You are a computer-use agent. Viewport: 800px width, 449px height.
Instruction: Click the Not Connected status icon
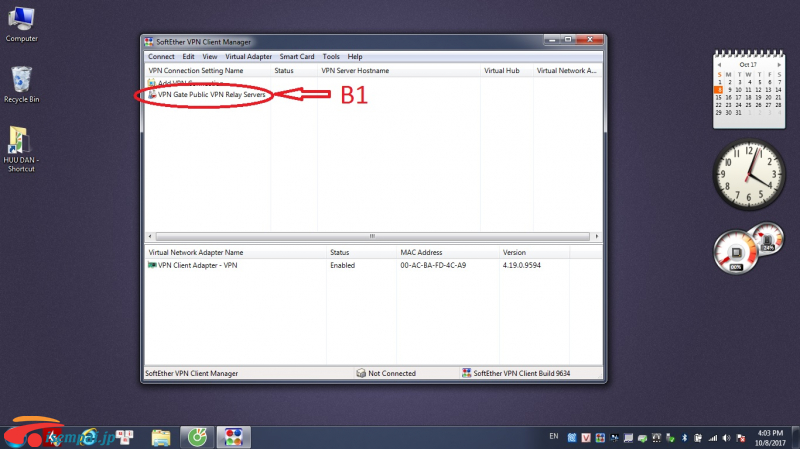click(x=361, y=373)
